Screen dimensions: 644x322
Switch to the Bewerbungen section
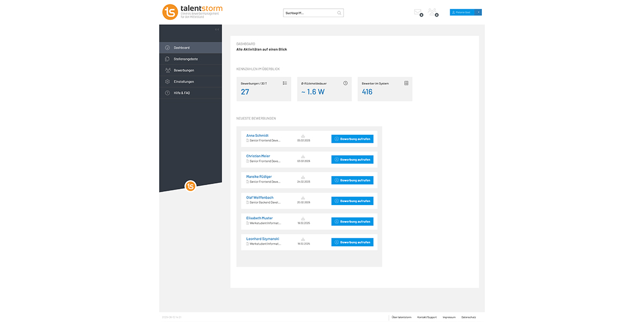[184, 70]
